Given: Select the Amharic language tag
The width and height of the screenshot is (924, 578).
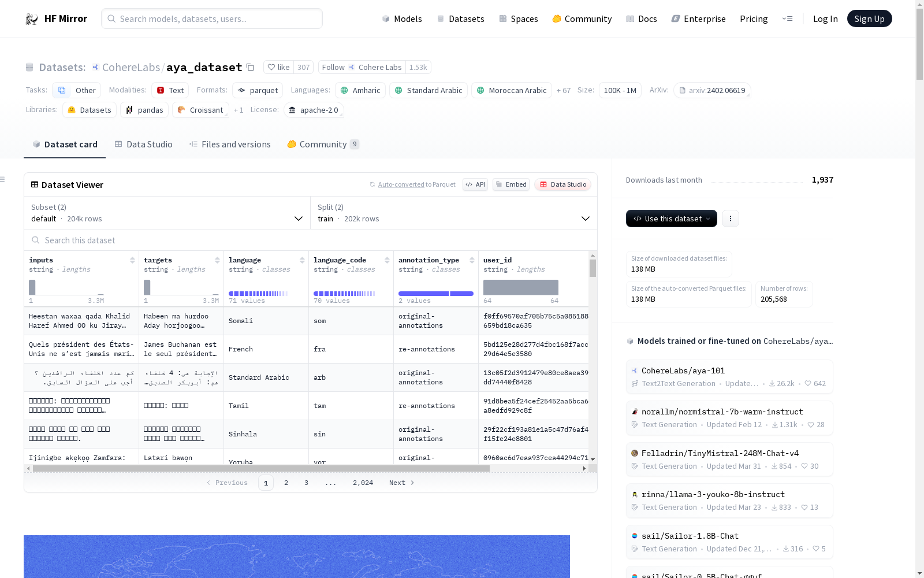Looking at the screenshot, I should coord(360,90).
